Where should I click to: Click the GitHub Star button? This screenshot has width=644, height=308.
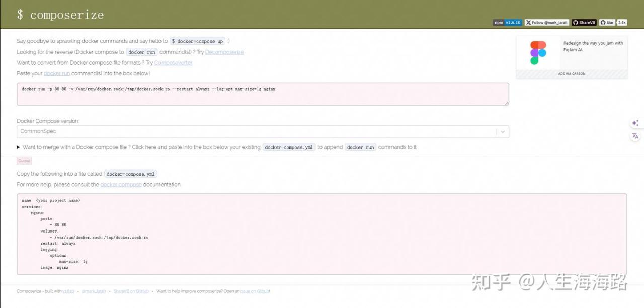(x=607, y=23)
